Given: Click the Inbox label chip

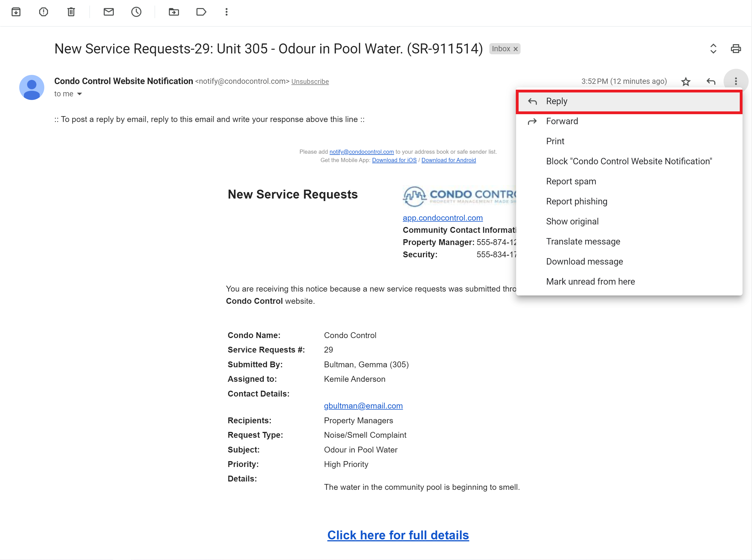Looking at the screenshot, I should click(504, 49).
